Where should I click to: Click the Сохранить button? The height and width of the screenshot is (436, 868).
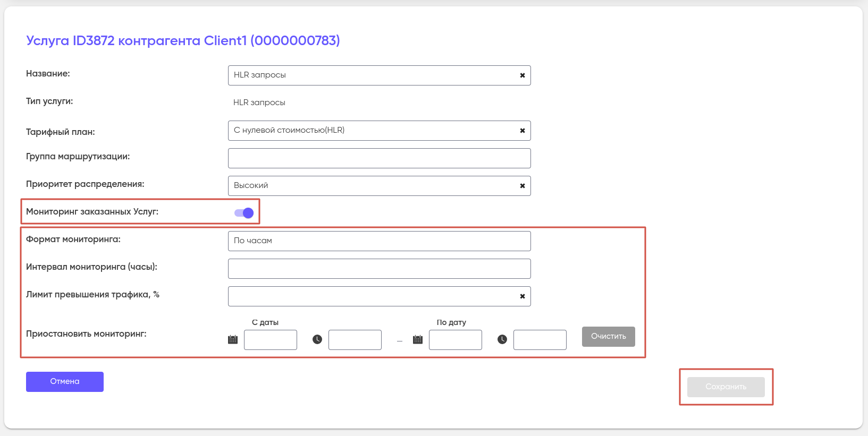coord(726,387)
